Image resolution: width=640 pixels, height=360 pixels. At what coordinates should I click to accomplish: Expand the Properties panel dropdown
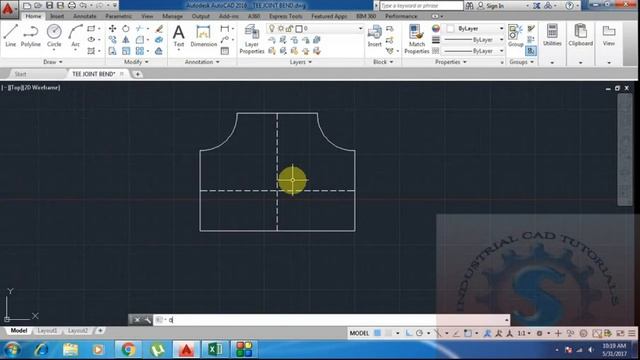pos(451,62)
